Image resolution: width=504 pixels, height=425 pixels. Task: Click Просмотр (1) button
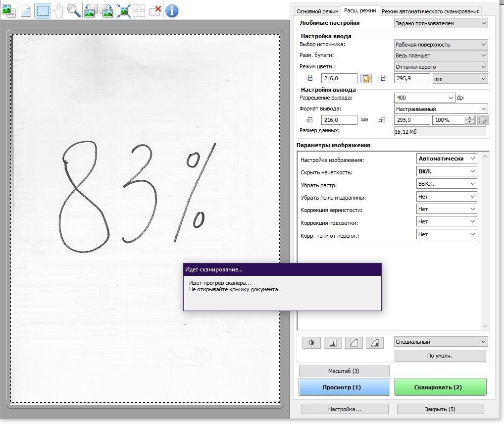344,387
